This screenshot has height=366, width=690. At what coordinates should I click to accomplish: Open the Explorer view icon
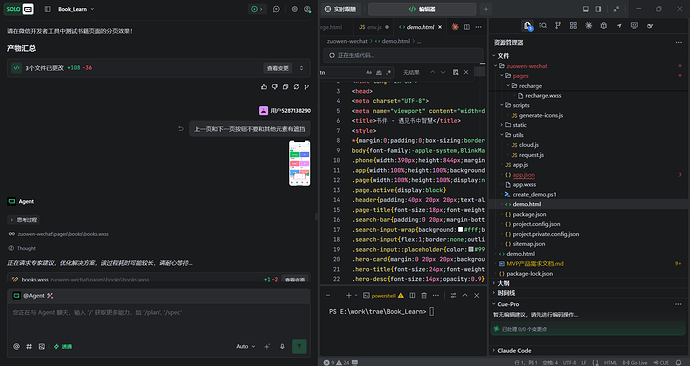(527, 26)
